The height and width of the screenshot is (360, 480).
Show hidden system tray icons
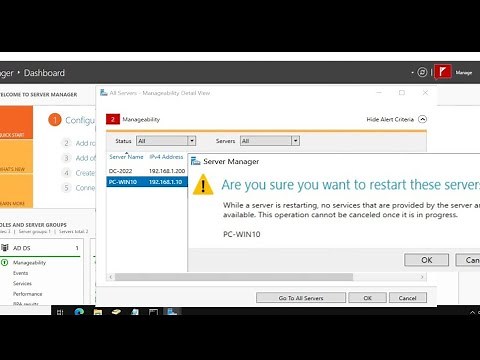tap(472, 312)
